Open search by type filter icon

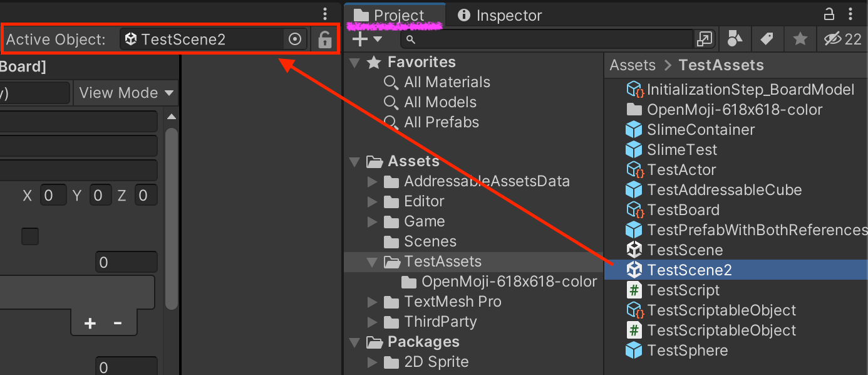(735, 40)
